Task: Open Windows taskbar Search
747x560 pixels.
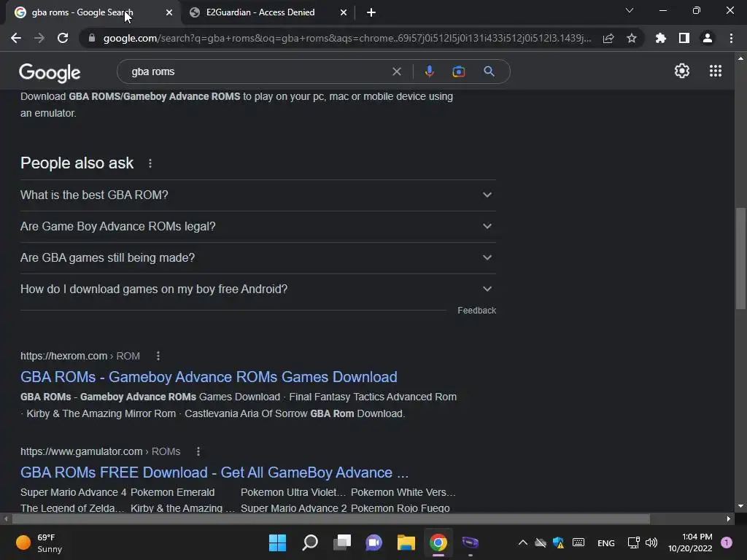Action: (309, 542)
